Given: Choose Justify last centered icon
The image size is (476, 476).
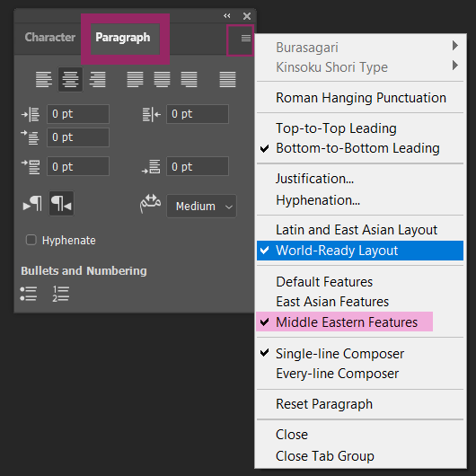Looking at the screenshot, I should (x=162, y=80).
